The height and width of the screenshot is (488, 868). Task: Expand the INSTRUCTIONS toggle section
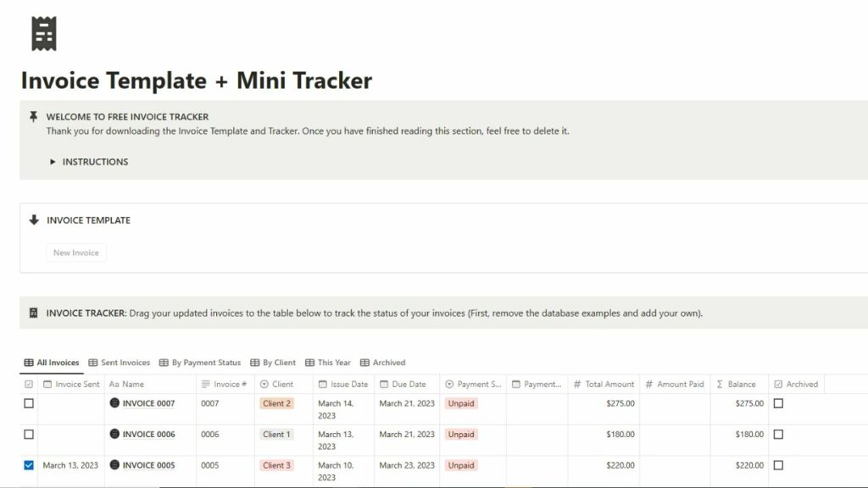coord(53,162)
